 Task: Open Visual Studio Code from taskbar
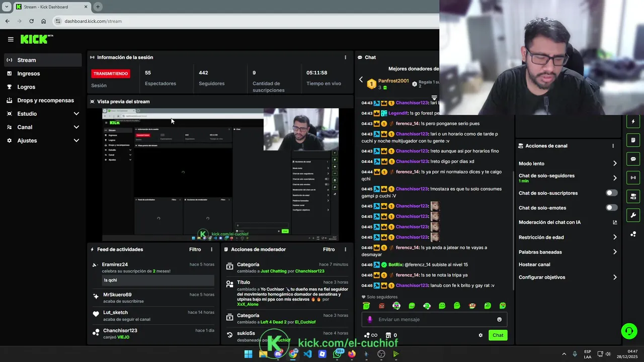(x=307, y=354)
